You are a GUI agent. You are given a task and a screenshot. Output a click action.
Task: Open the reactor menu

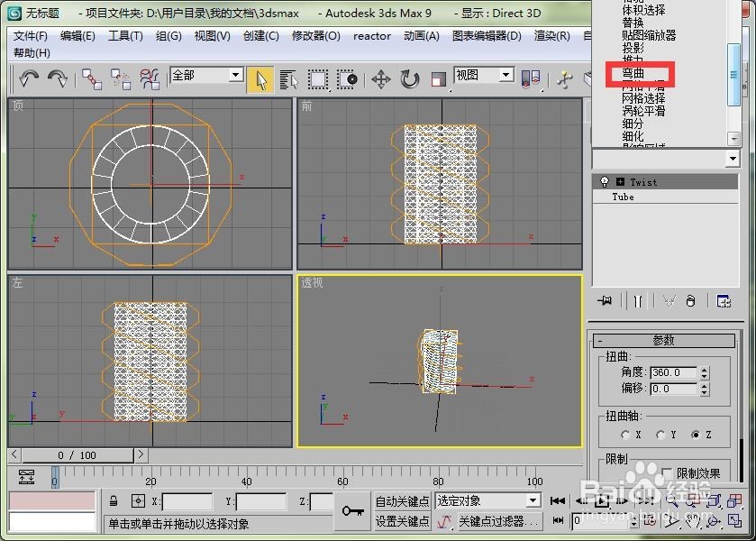(x=371, y=36)
